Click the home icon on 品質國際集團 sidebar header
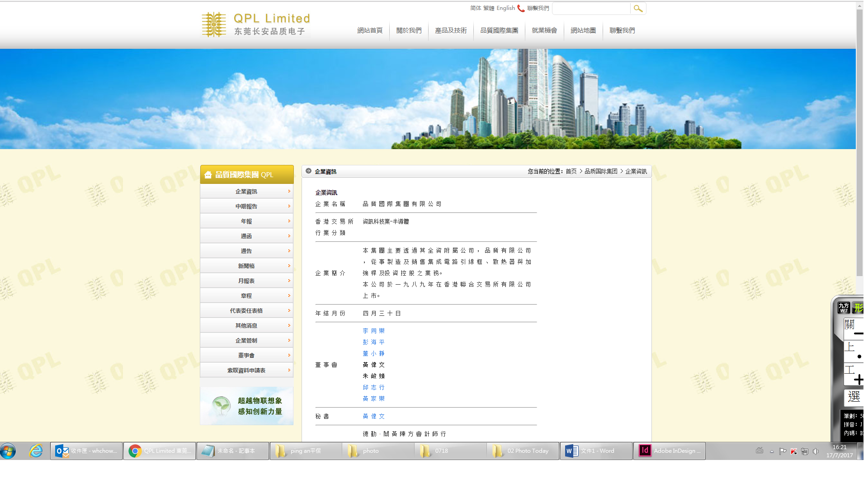 pos(208,174)
